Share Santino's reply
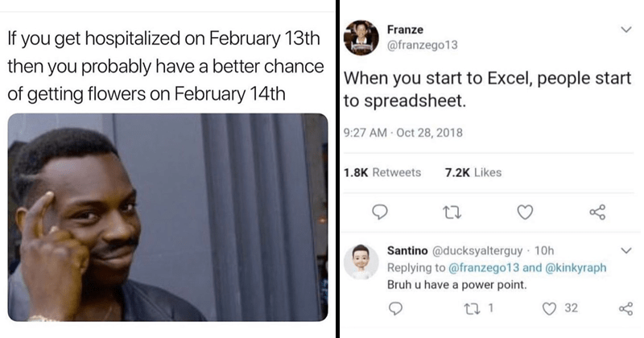Viewport: 644px width, 338px height. point(626,308)
